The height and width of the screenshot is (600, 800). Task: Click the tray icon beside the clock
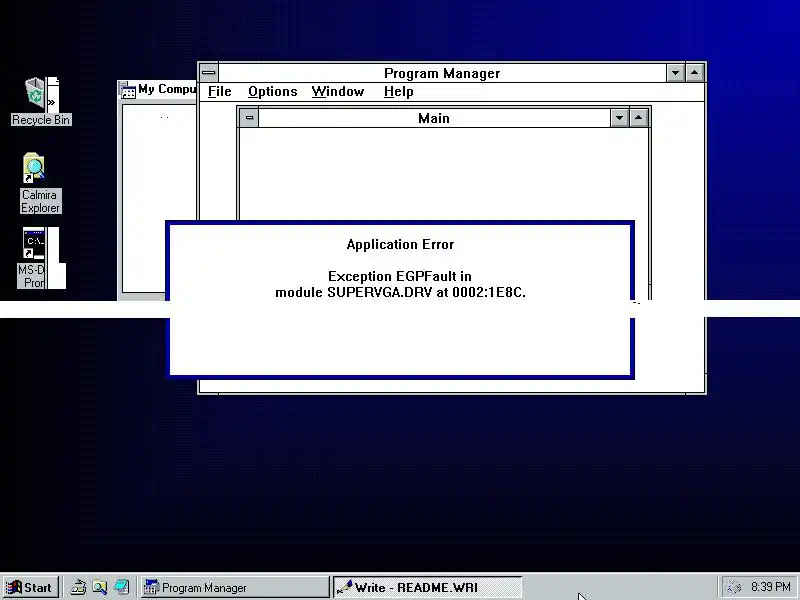[734, 587]
